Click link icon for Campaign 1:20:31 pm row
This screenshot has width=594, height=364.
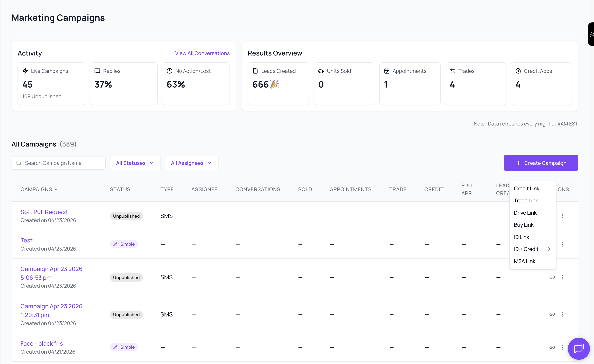(552, 314)
